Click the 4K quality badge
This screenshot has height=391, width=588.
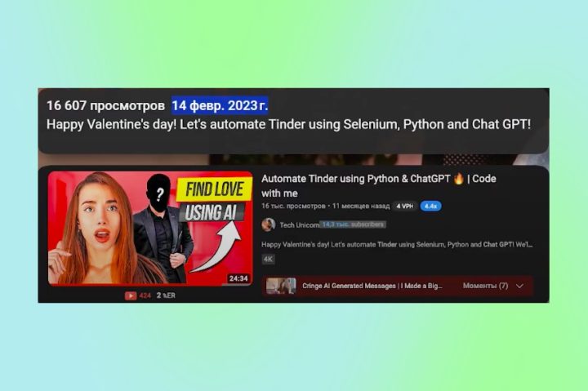(268, 259)
